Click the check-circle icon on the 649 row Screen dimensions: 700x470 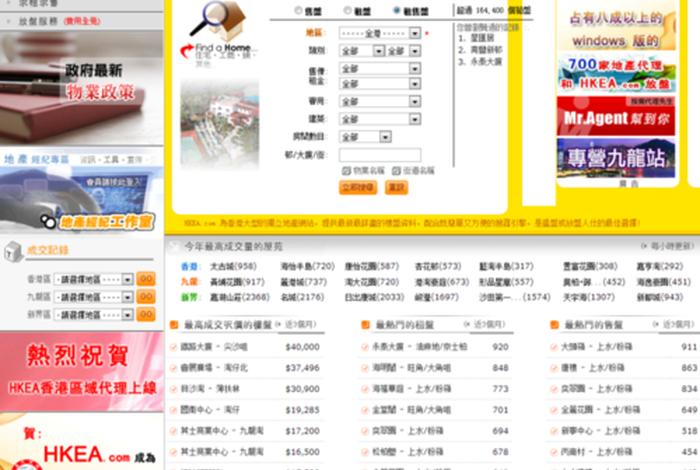(554, 410)
